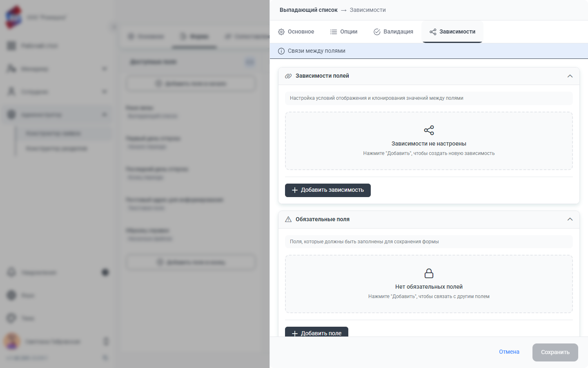Click the warning triangle icon beside Обязательные поля
This screenshot has height=368, width=588.
pos(288,220)
